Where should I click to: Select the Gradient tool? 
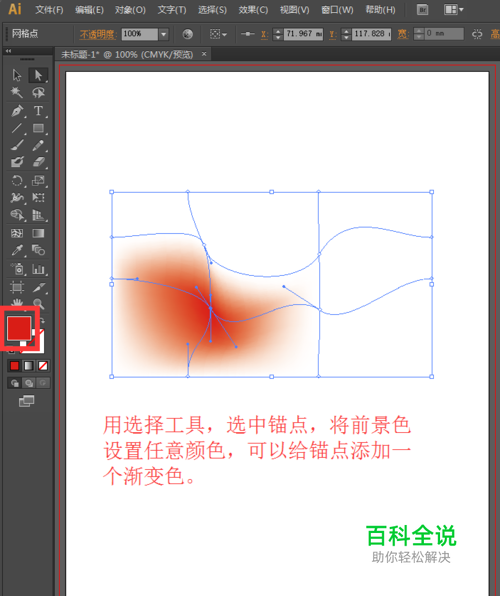[38, 233]
